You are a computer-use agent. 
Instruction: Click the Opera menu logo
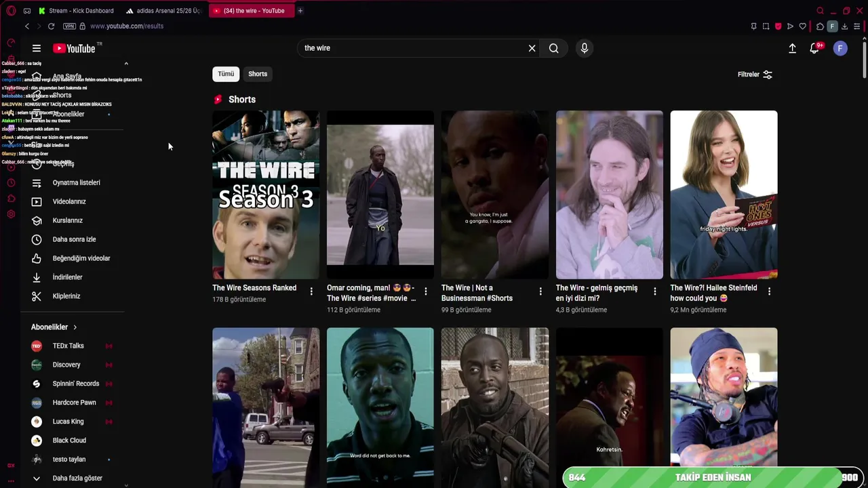pyautogui.click(x=11, y=10)
